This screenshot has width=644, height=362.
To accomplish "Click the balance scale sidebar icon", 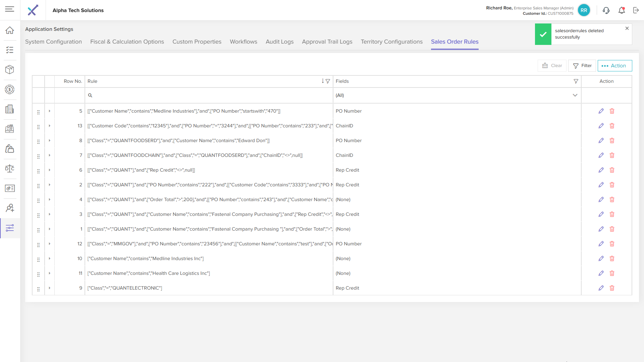I will click(x=10, y=168).
